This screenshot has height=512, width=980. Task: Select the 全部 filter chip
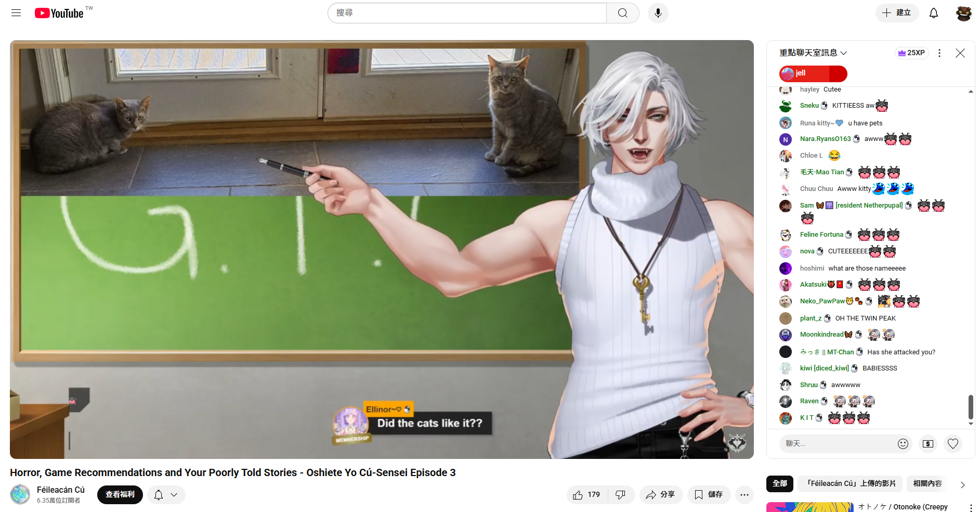779,483
